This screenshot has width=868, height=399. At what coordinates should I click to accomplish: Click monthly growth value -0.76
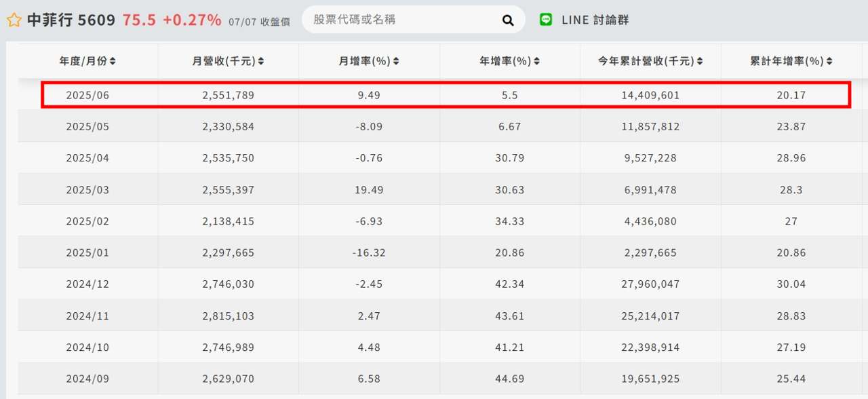pyautogui.click(x=369, y=158)
